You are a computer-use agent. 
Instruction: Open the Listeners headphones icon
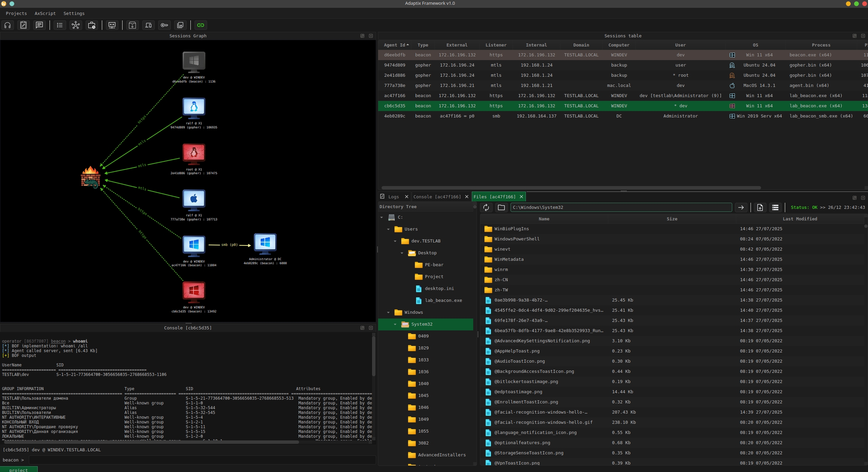pos(8,25)
